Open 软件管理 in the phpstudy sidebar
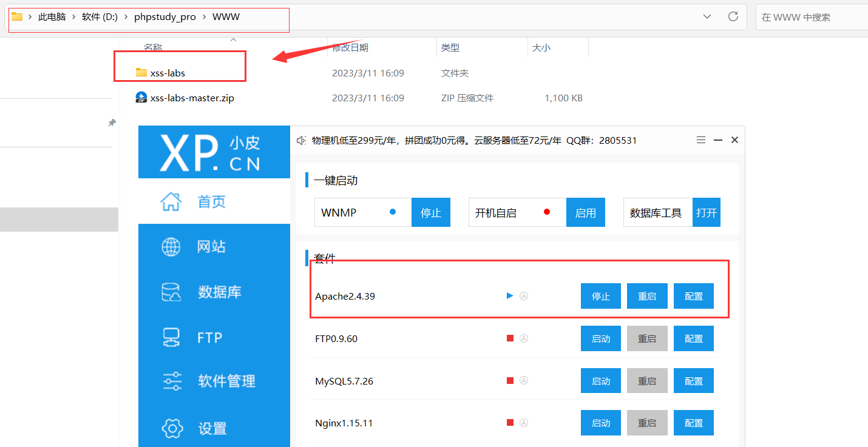The width and height of the screenshot is (868, 447). [214, 381]
